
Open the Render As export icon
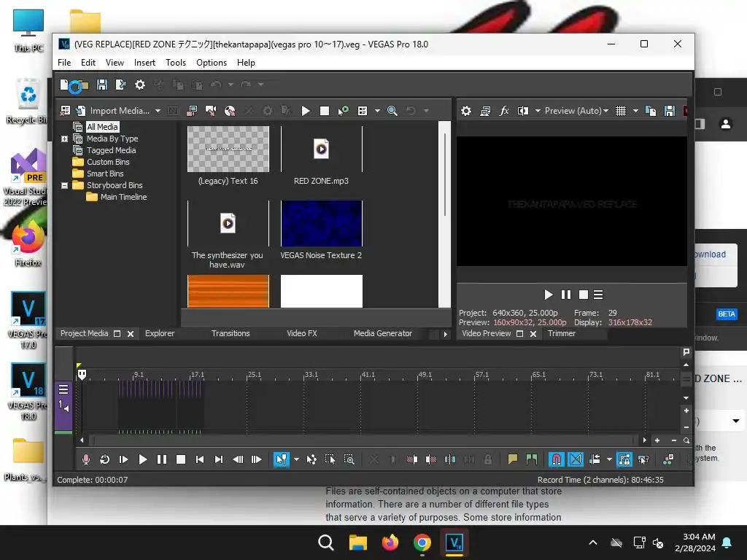click(120, 85)
